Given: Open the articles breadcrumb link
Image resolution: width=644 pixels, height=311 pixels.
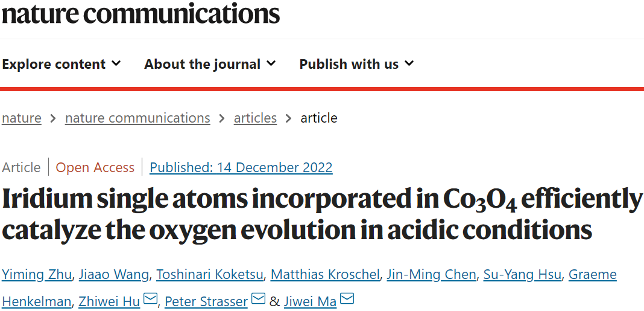Looking at the screenshot, I should click(255, 118).
